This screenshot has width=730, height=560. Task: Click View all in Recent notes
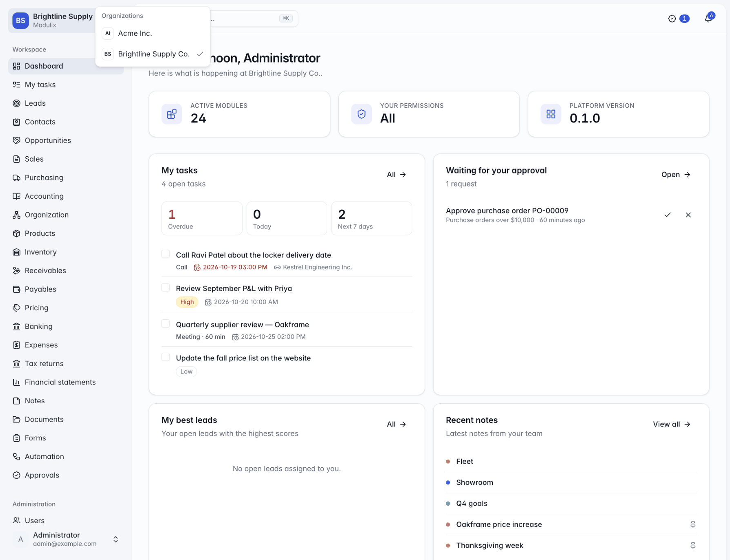pos(672,424)
